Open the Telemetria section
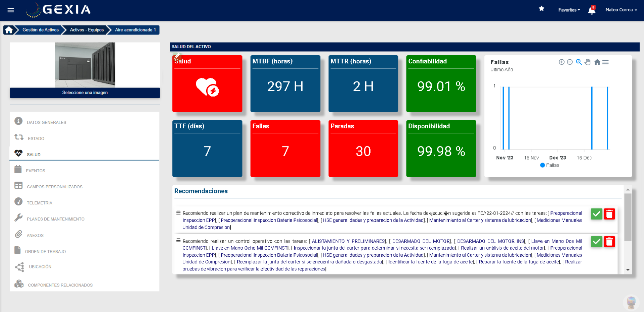644x312 pixels. [39, 203]
